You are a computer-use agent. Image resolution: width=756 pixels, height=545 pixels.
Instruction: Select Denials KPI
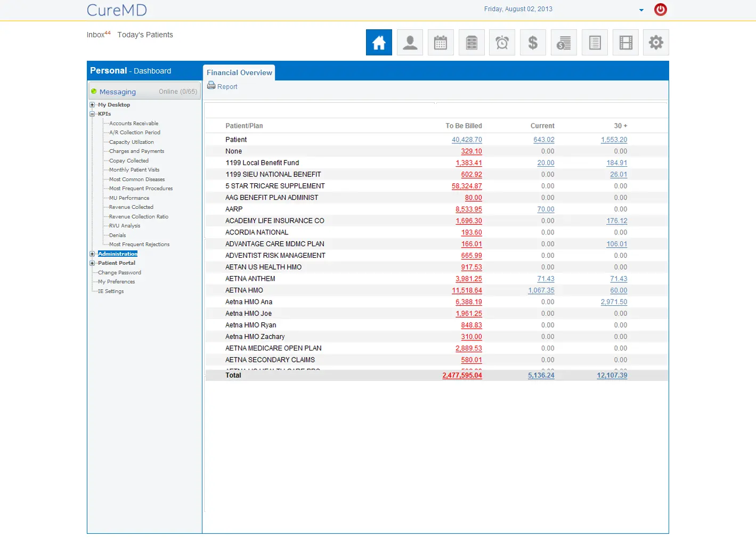pos(118,235)
